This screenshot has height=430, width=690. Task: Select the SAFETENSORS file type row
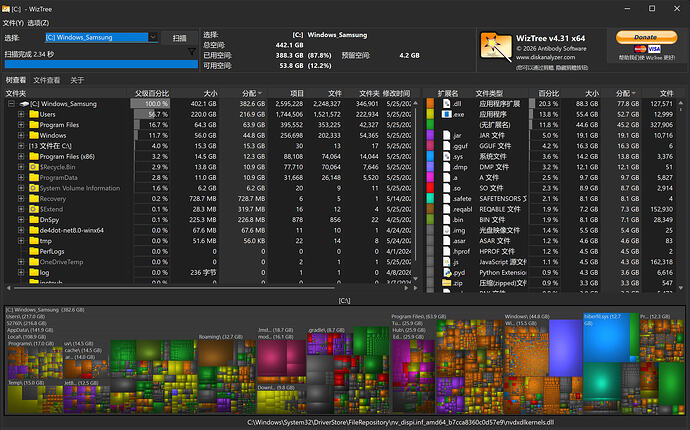click(x=550, y=198)
